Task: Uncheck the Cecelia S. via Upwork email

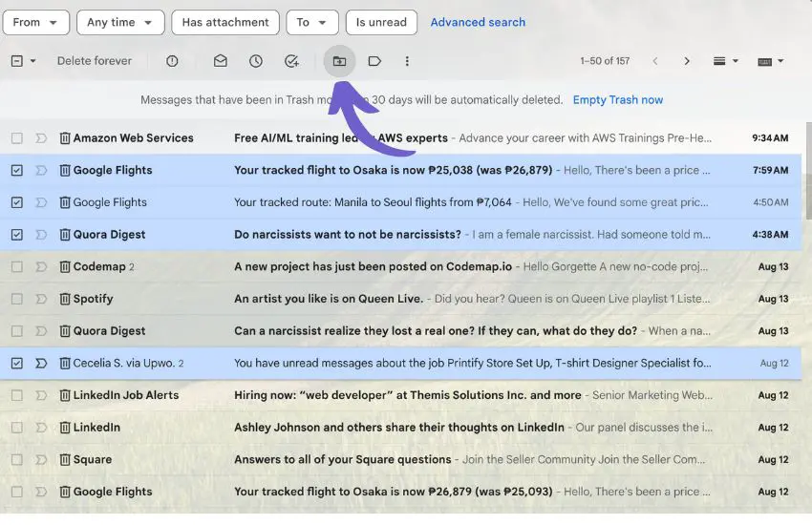Action: pos(17,363)
